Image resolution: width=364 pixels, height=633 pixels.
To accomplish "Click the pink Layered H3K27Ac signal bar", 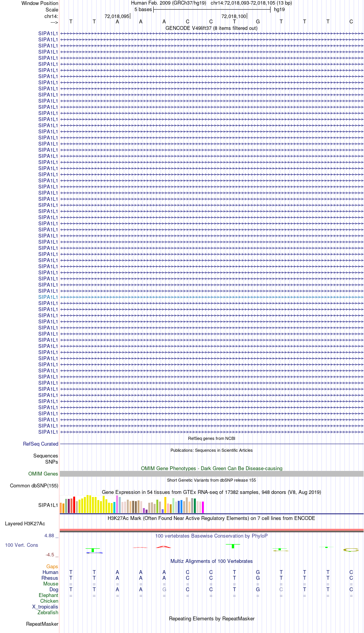I will click(212, 530).
